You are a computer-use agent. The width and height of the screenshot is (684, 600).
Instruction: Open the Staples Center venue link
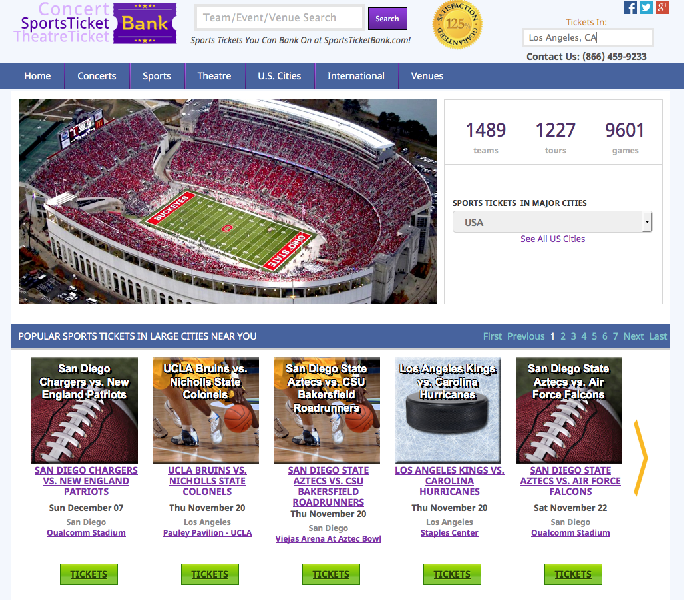(x=449, y=533)
